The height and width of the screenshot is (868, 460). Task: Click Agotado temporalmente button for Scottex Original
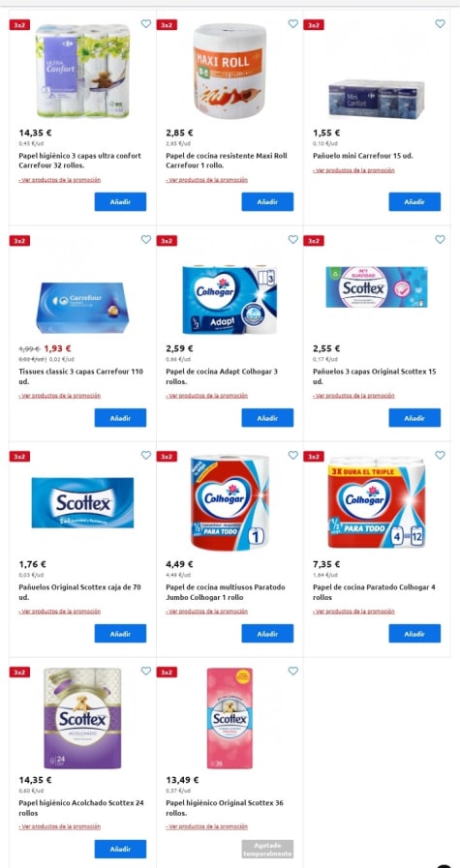coord(267,850)
